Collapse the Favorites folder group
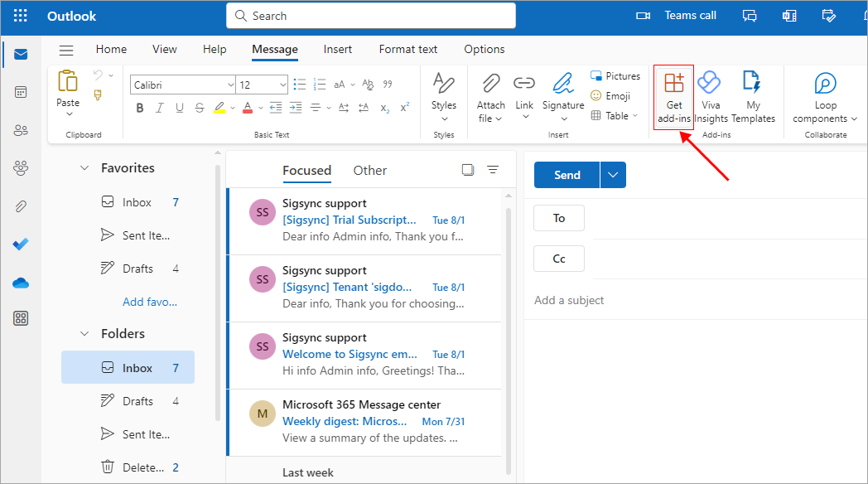 click(84, 168)
